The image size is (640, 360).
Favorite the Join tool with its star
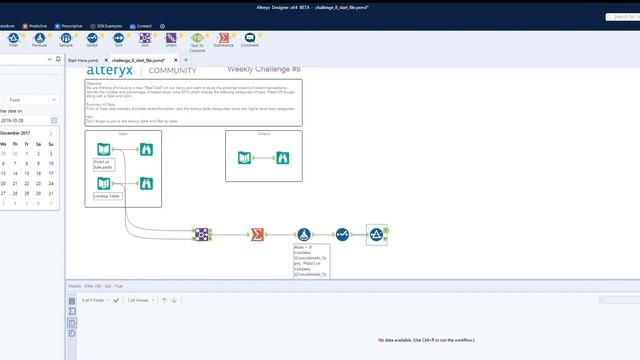155,36
